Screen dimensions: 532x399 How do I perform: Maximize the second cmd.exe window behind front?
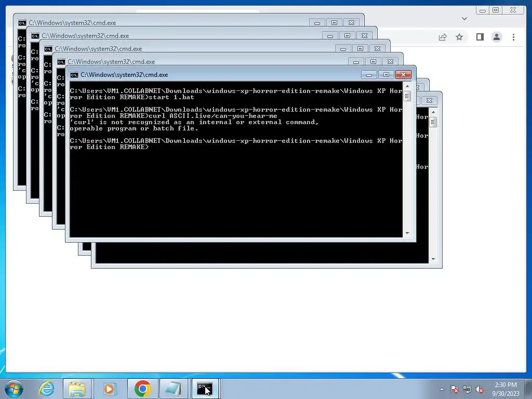(x=373, y=62)
